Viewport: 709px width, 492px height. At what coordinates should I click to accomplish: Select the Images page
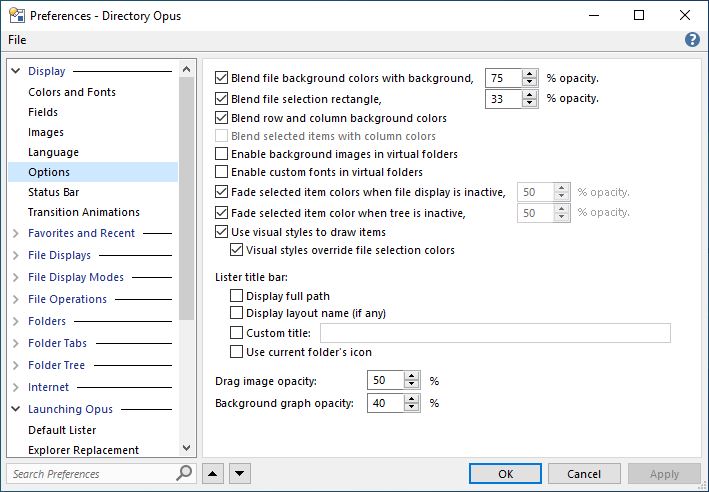click(46, 132)
